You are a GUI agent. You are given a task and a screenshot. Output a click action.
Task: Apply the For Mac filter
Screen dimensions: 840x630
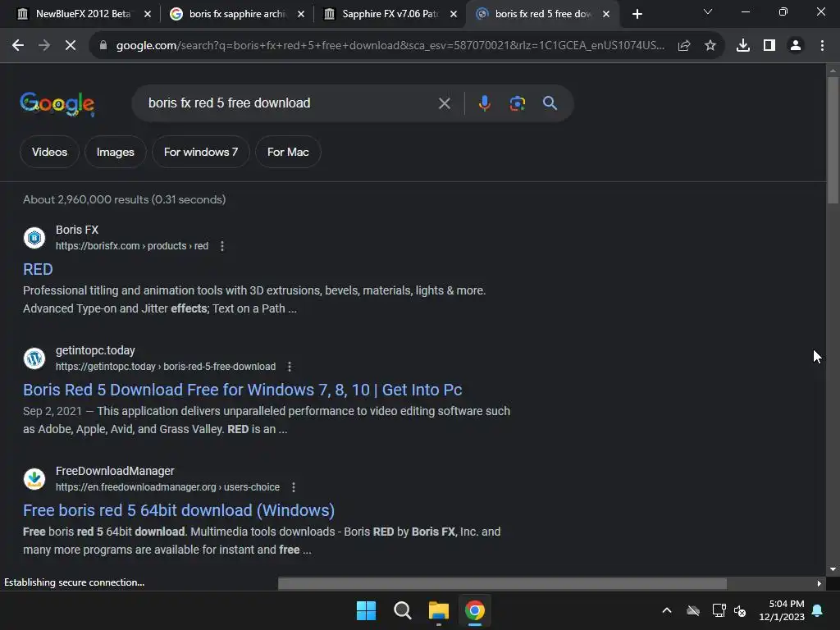(x=288, y=152)
